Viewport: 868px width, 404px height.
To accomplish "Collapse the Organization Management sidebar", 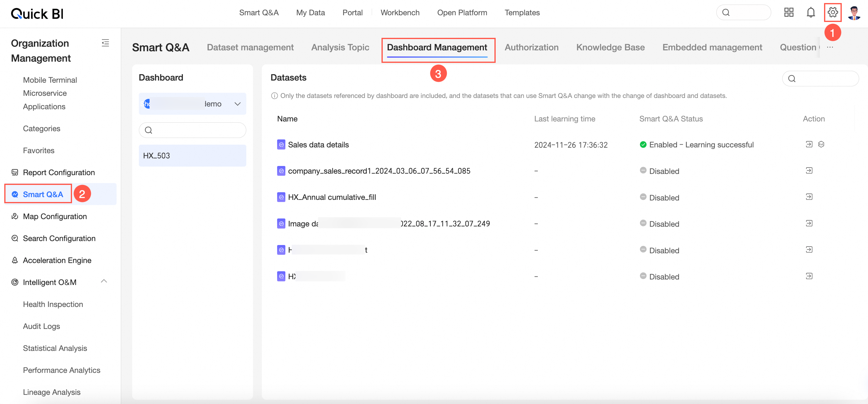I will click(105, 43).
